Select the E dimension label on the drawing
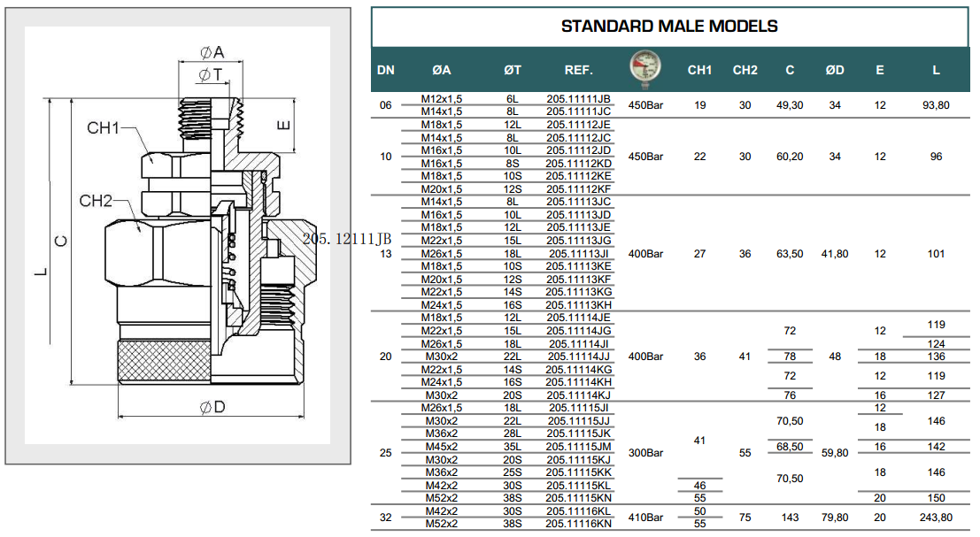Viewport: 980px width, 537px height. coord(283,125)
